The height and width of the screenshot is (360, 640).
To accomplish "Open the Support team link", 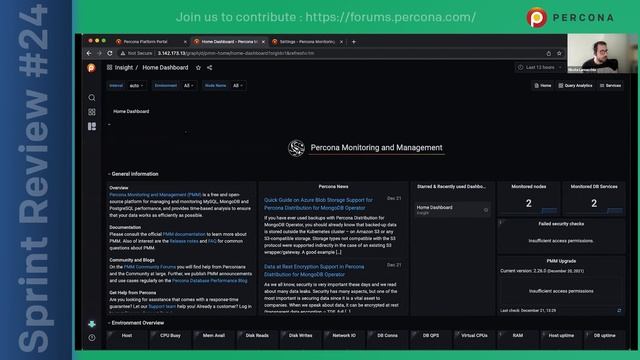I will 162,307.
